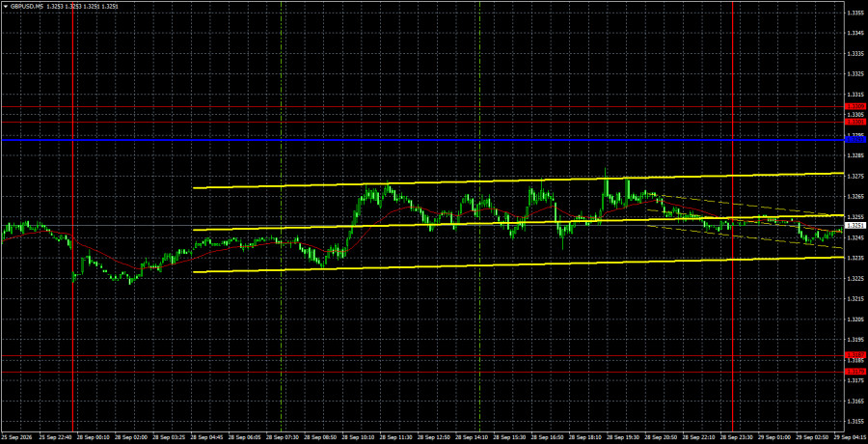Click the 1.3355 price scale label

tap(854, 13)
